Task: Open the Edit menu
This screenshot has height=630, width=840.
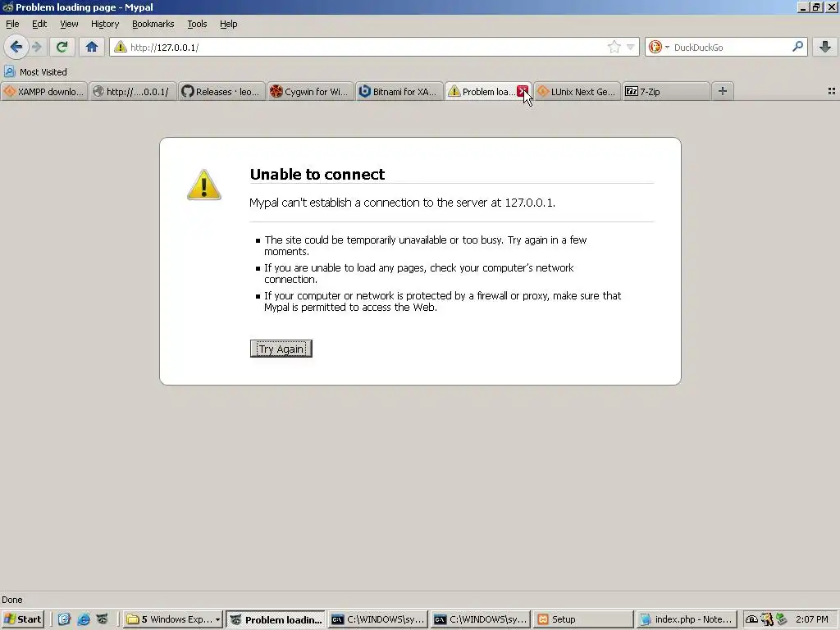Action: 39,24
